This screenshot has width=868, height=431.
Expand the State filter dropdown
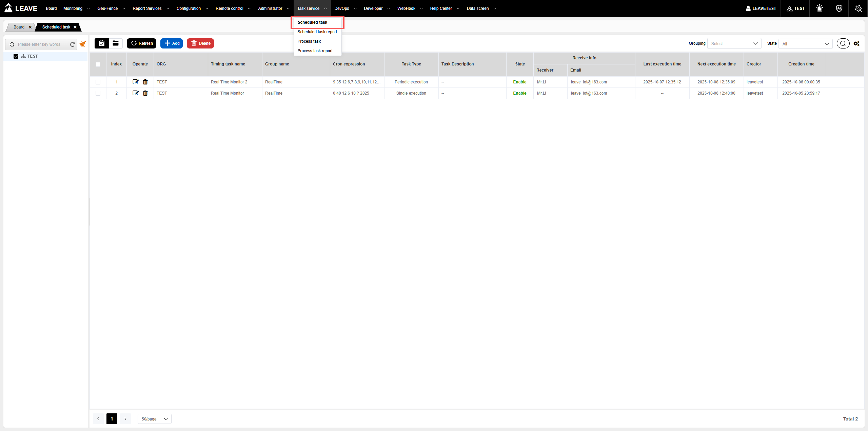tap(805, 43)
